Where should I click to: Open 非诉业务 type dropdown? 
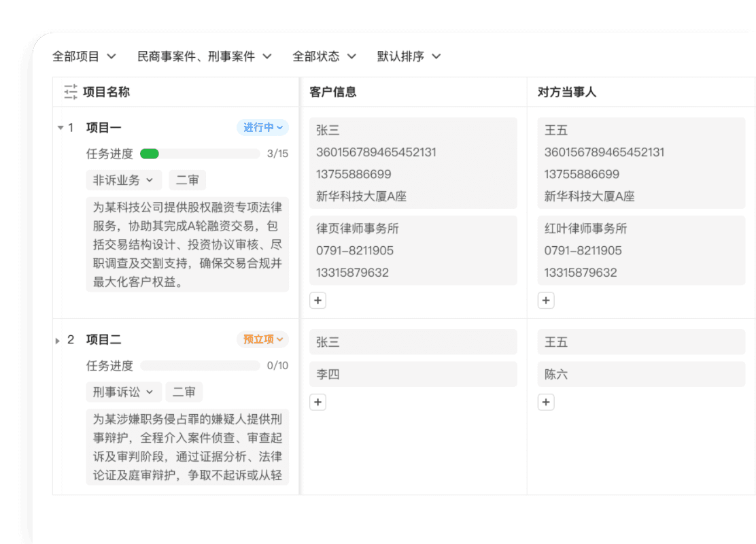124,180
